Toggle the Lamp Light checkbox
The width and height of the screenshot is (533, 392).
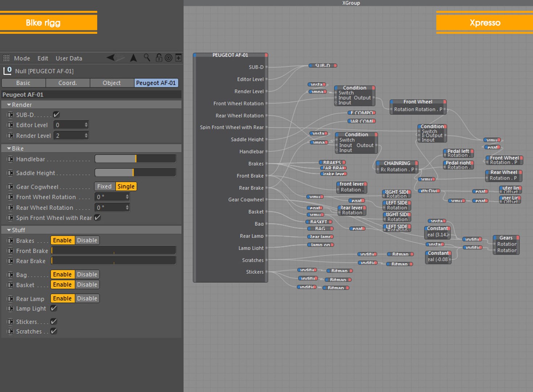click(x=54, y=309)
